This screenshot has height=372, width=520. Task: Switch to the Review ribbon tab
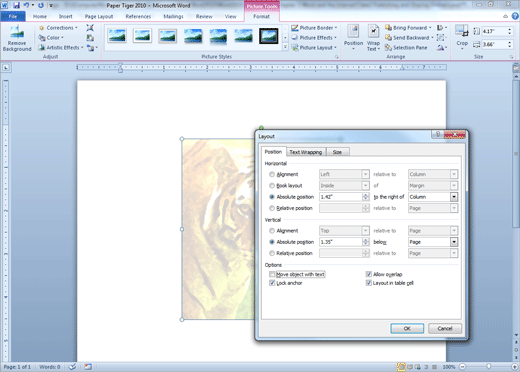click(204, 16)
